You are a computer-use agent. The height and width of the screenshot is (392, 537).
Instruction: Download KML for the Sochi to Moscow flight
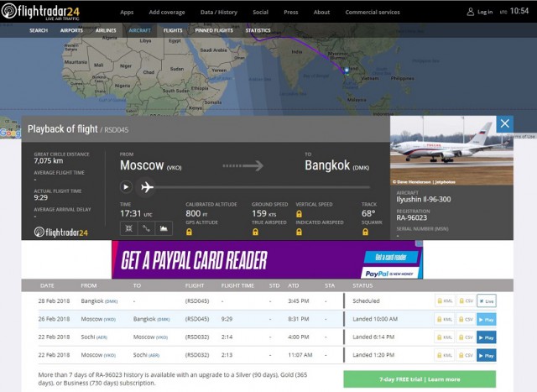tap(445, 337)
